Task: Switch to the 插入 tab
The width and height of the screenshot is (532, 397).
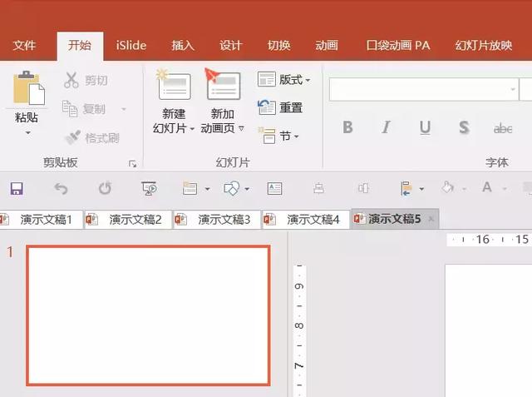Action: pyautogui.click(x=183, y=46)
